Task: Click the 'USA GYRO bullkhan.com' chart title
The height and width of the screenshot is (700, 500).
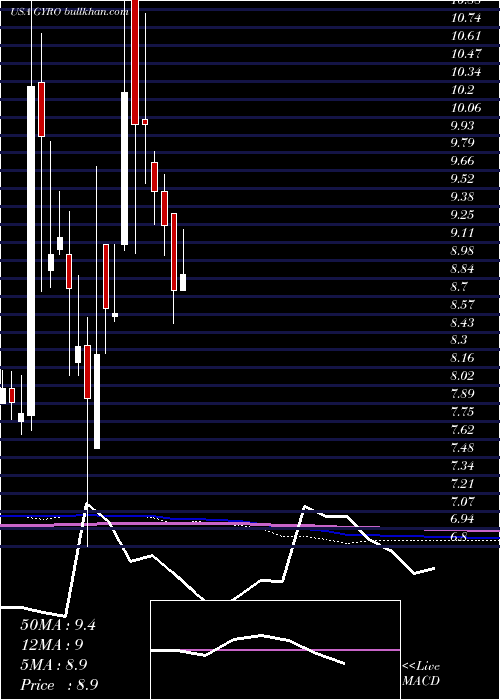Action: pyautogui.click(x=70, y=12)
